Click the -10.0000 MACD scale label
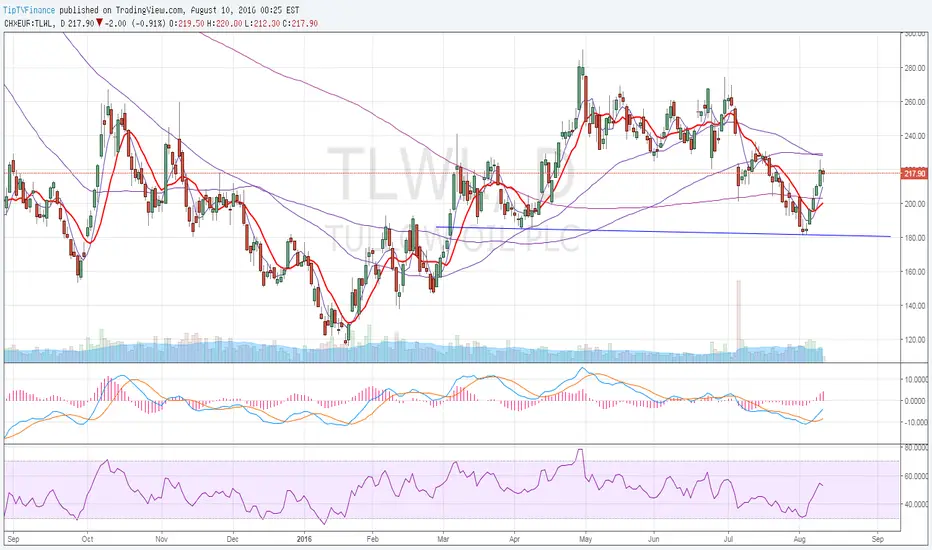The width and height of the screenshot is (932, 550). pos(915,423)
